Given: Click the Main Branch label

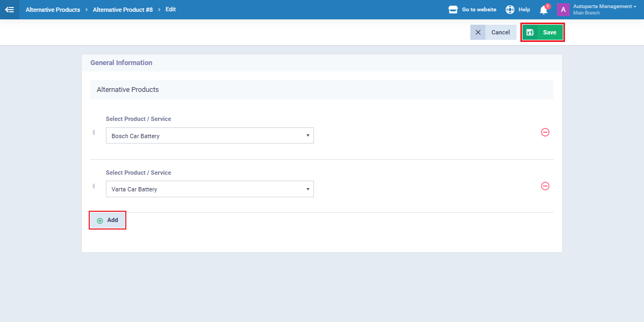Looking at the screenshot, I should [x=586, y=13].
